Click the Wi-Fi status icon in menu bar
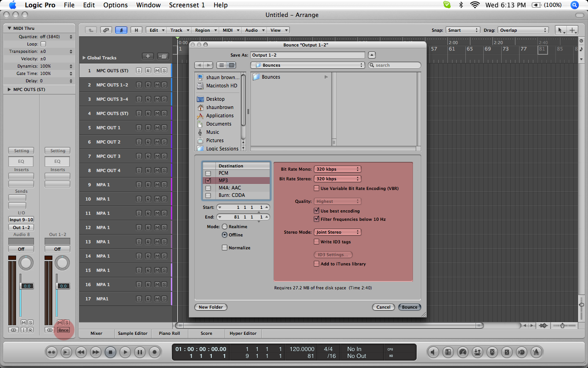The image size is (588, 368). pyautogui.click(x=475, y=5)
